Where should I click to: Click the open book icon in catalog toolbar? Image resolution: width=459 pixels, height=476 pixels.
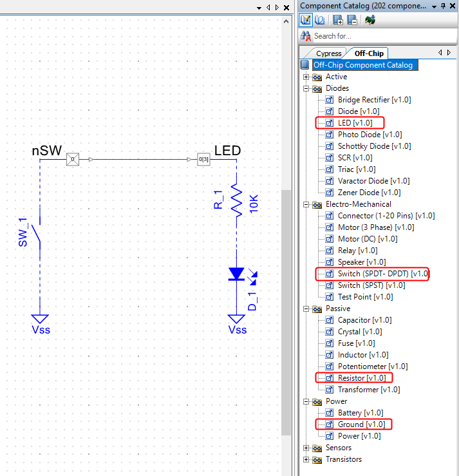pos(319,20)
